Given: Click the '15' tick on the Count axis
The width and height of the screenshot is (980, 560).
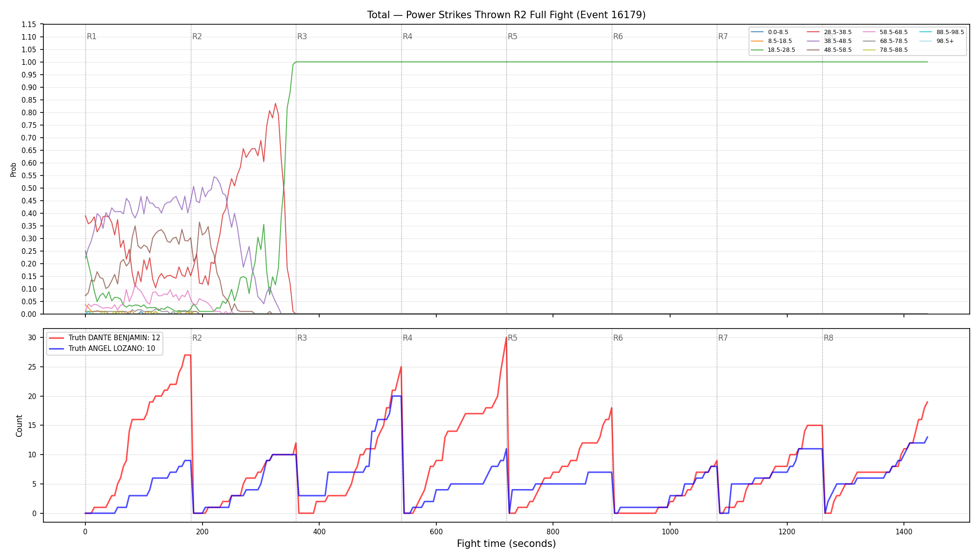Looking at the screenshot, I should tap(32, 425).
